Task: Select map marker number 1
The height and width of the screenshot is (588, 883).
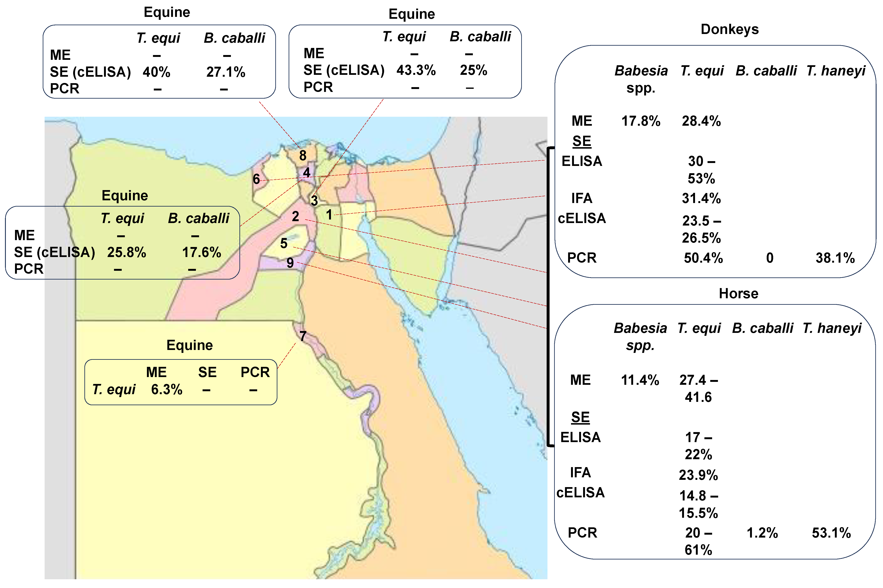Action: (329, 215)
